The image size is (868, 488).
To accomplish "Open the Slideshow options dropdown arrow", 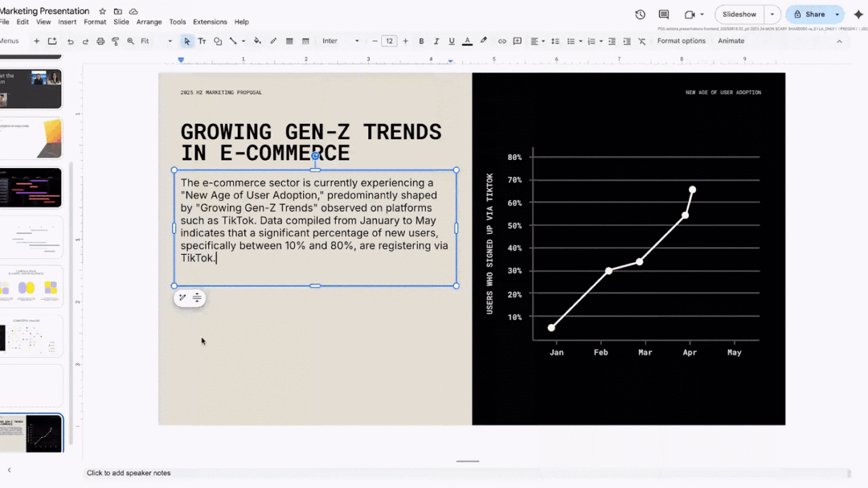I will click(772, 14).
